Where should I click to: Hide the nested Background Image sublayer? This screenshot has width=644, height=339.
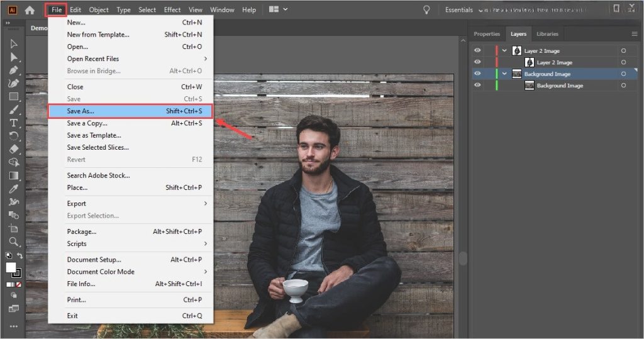point(477,86)
